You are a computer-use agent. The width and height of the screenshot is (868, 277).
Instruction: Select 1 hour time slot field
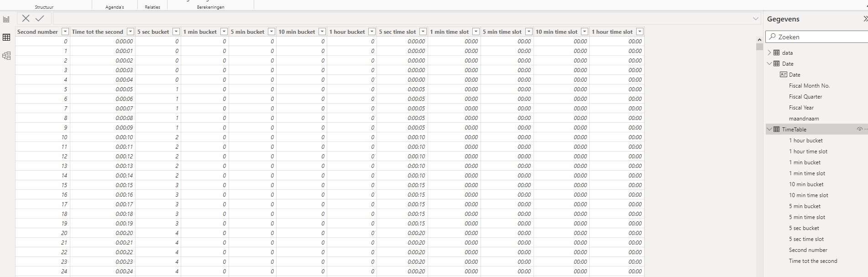click(x=808, y=152)
